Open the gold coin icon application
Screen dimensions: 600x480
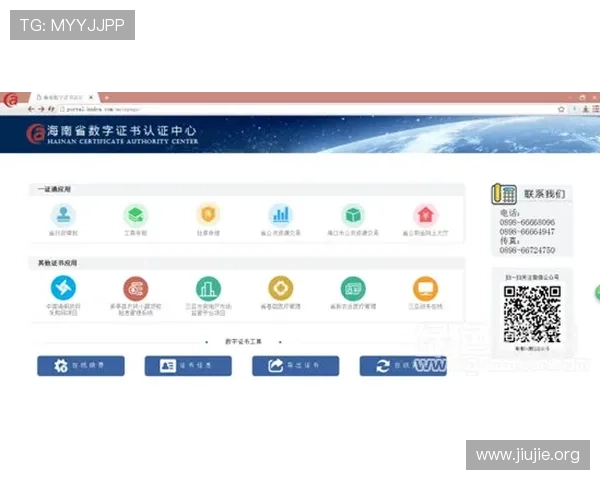(x=280, y=288)
